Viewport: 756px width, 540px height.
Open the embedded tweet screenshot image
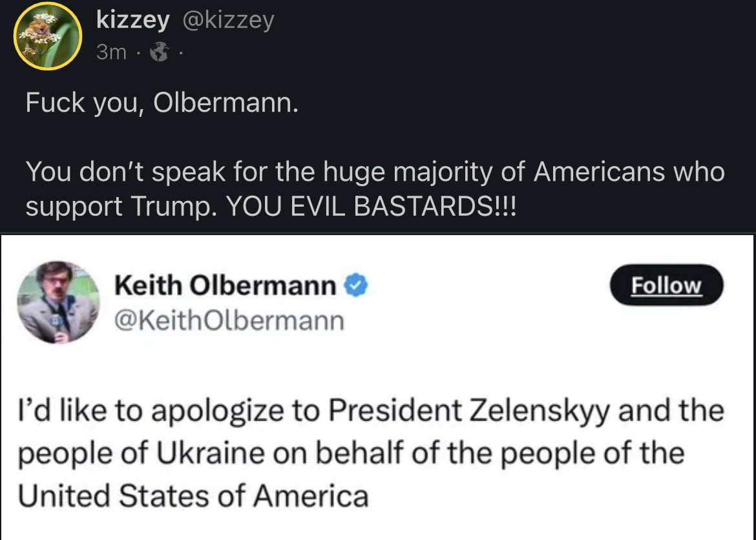coord(378,386)
